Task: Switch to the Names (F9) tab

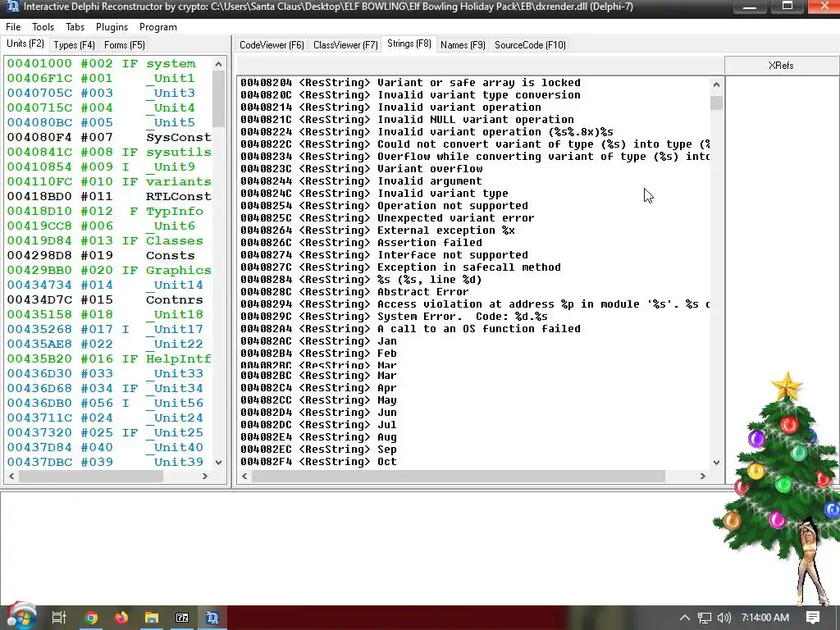Action: pos(463,45)
